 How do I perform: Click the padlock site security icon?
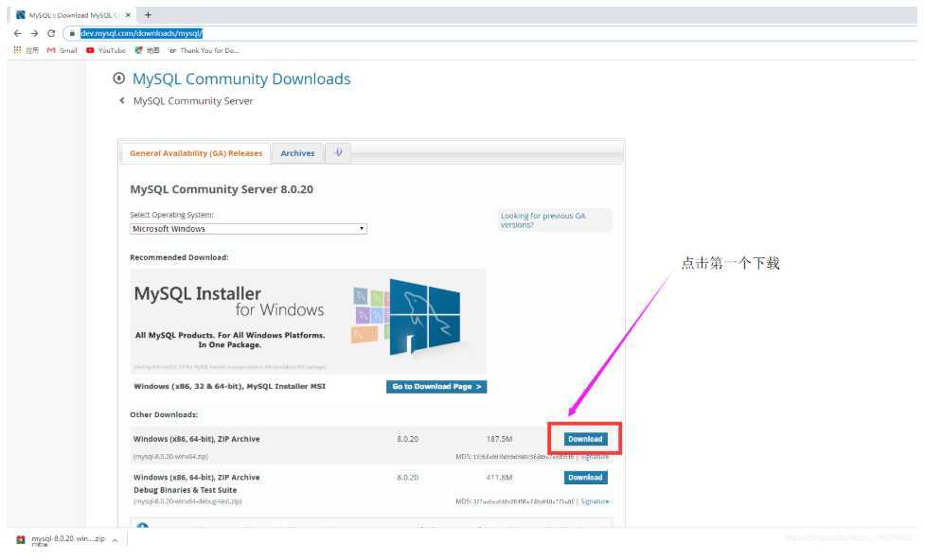tap(72, 34)
